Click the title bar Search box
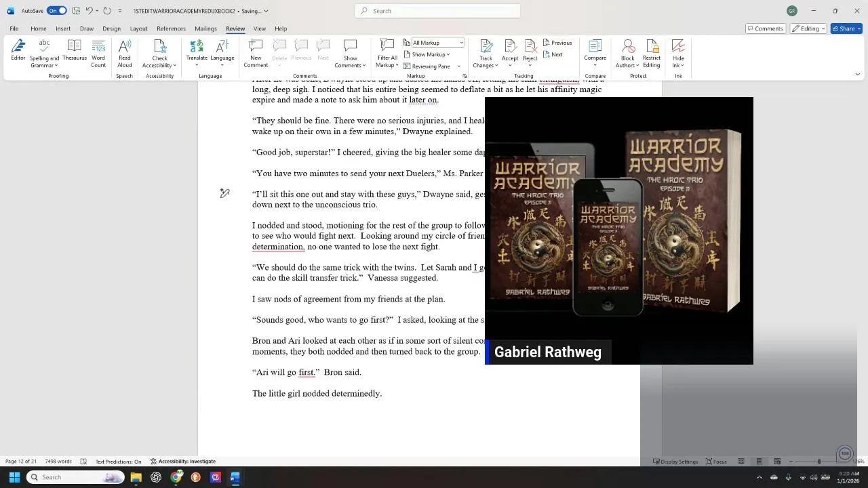This screenshot has width=868, height=488. click(437, 11)
